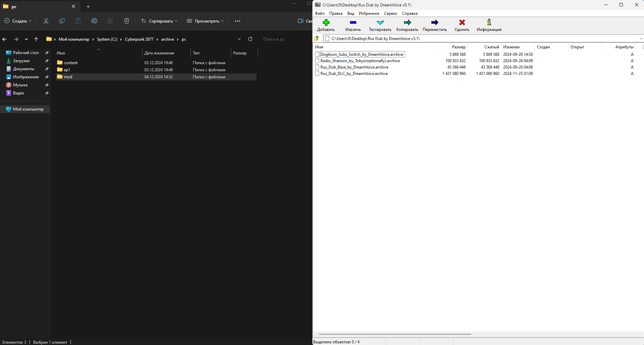The height and width of the screenshot is (345, 644).
Task: Open the Просмотреть (View) dropdown
Action: pyautogui.click(x=205, y=21)
